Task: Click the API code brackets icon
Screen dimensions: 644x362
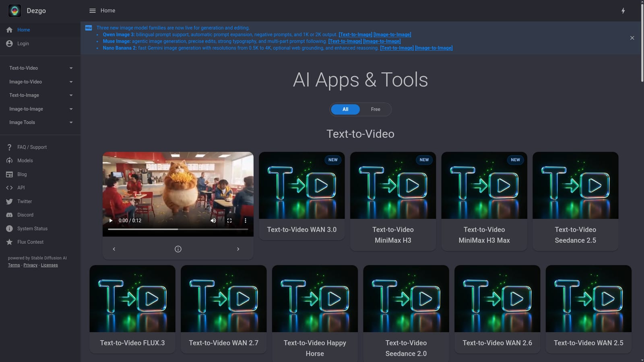Action: (10, 188)
